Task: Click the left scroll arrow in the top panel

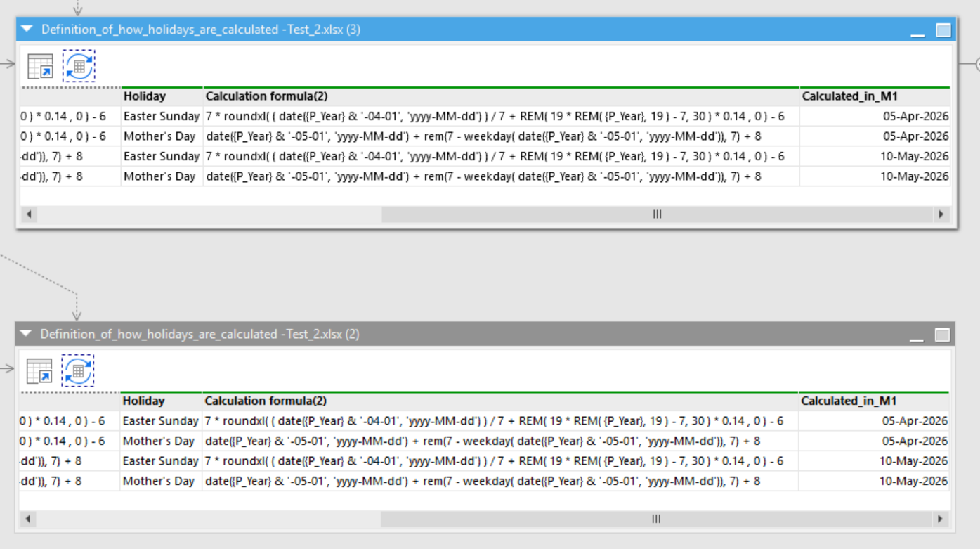Action: click(x=28, y=214)
